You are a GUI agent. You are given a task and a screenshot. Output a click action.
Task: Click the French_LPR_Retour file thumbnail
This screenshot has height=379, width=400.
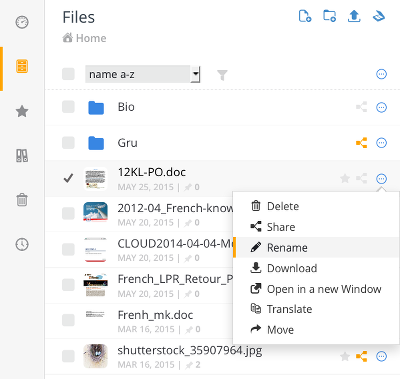(x=95, y=285)
